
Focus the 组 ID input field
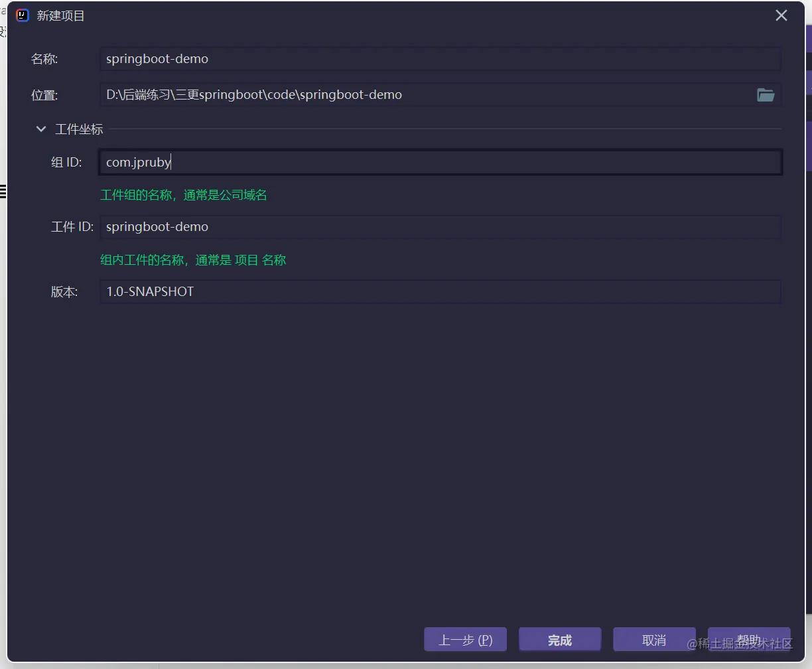[x=440, y=163]
